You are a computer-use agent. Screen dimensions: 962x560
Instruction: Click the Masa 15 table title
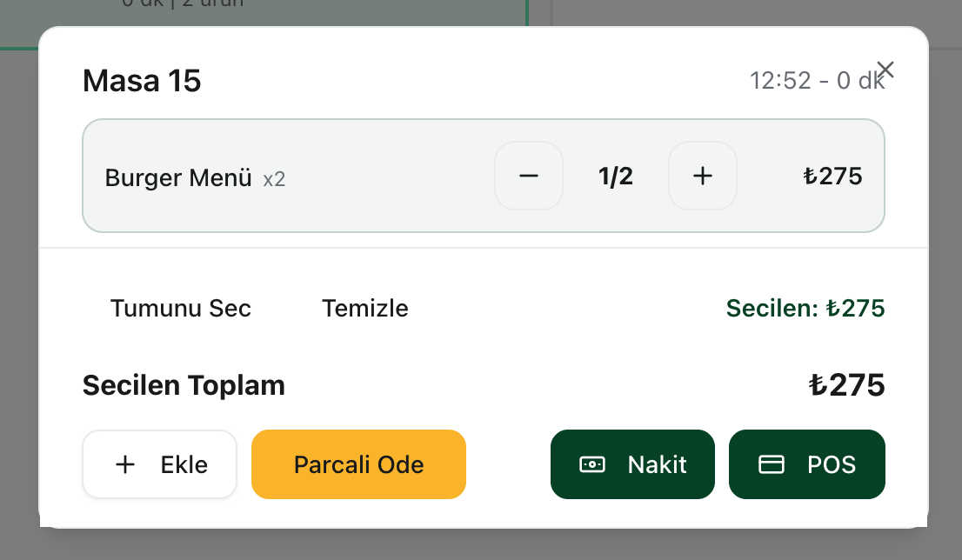141,81
